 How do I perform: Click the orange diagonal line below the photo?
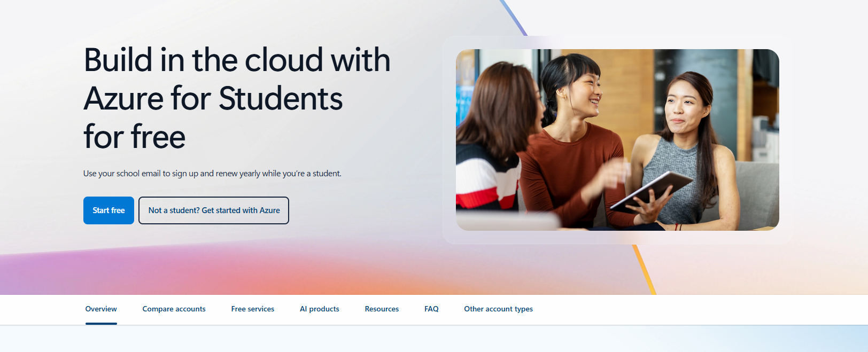coord(644,270)
